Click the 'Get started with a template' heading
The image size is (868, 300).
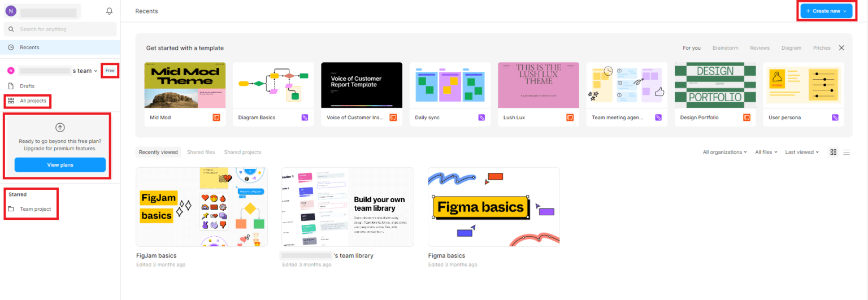coord(185,48)
